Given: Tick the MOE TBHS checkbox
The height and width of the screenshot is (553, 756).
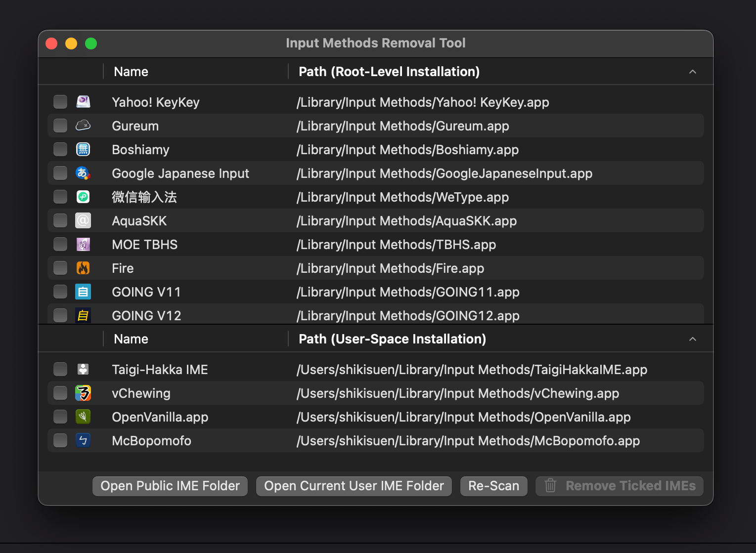Looking at the screenshot, I should [60, 244].
